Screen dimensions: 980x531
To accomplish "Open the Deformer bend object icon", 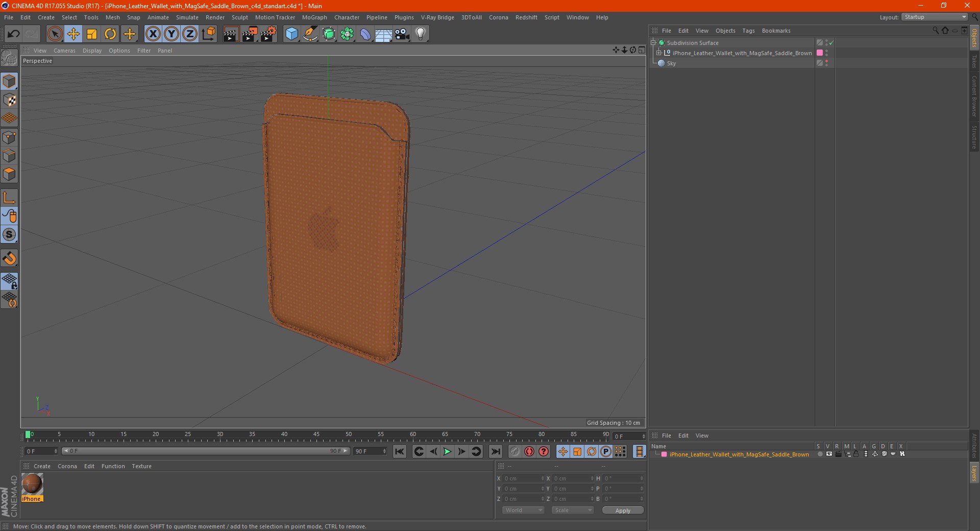I will click(x=365, y=34).
